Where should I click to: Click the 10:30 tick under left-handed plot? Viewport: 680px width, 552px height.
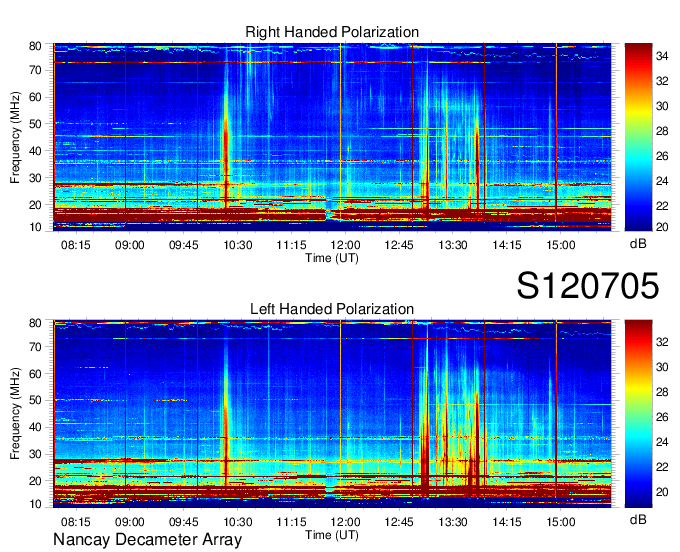[x=238, y=522]
